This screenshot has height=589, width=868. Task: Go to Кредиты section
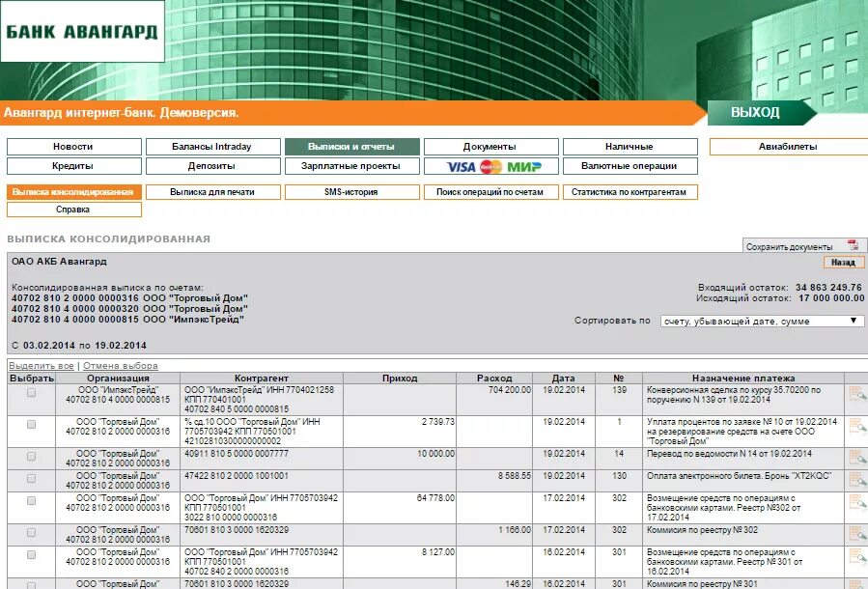click(x=74, y=166)
